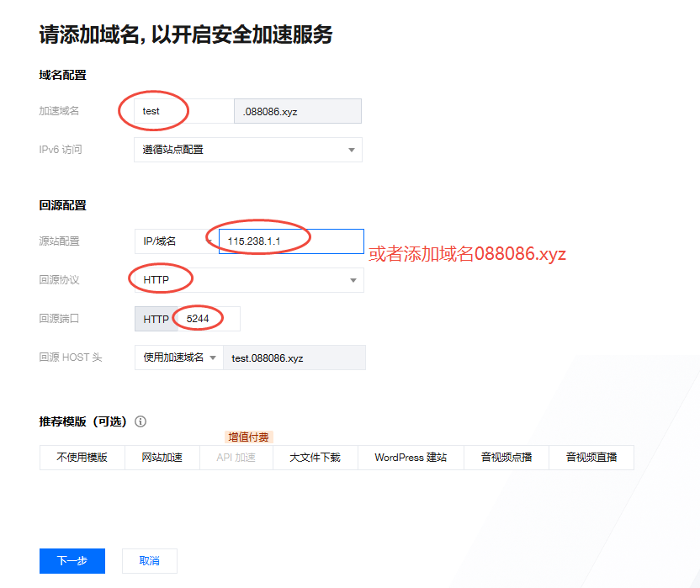Expand the 使用加速域名 HOST header dropdown
Image resolution: width=700 pixels, height=588 pixels.
[178, 358]
